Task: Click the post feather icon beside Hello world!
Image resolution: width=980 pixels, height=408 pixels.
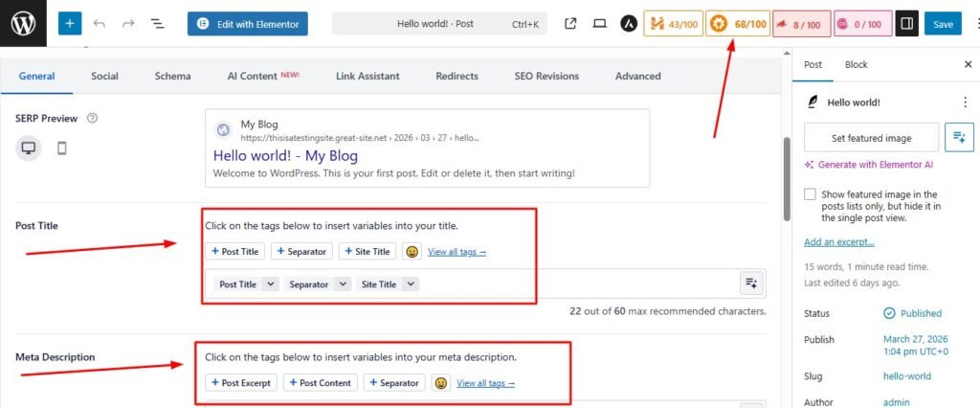Action: pos(813,102)
